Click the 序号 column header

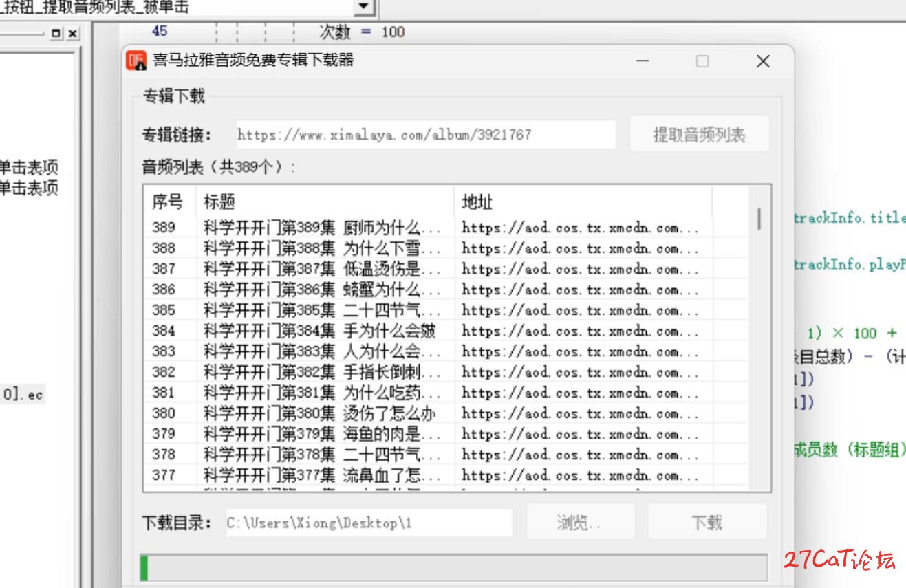(169, 202)
